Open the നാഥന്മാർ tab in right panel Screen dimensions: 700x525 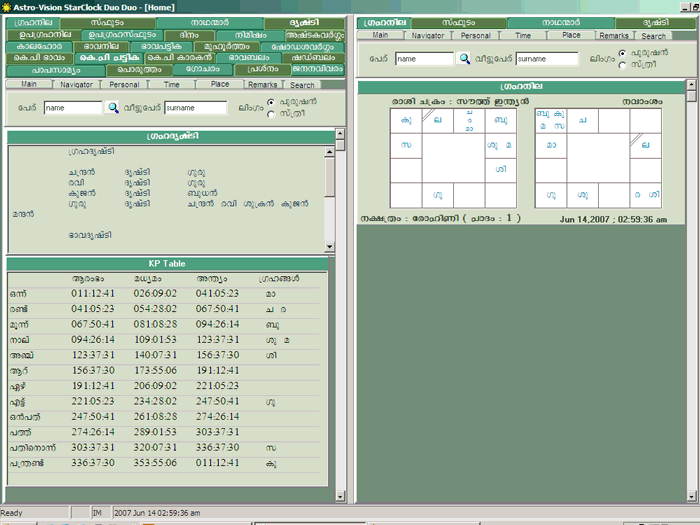[561, 22]
